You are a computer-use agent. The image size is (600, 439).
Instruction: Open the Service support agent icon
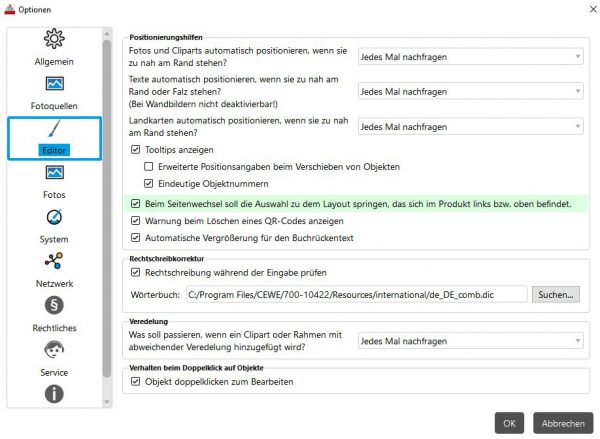[54, 350]
